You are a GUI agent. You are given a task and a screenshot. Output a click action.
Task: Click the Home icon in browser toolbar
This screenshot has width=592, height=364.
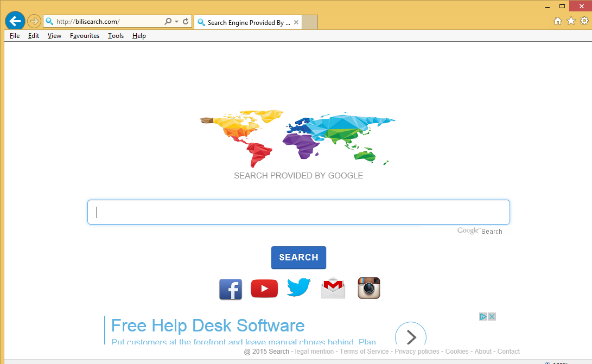pos(557,21)
